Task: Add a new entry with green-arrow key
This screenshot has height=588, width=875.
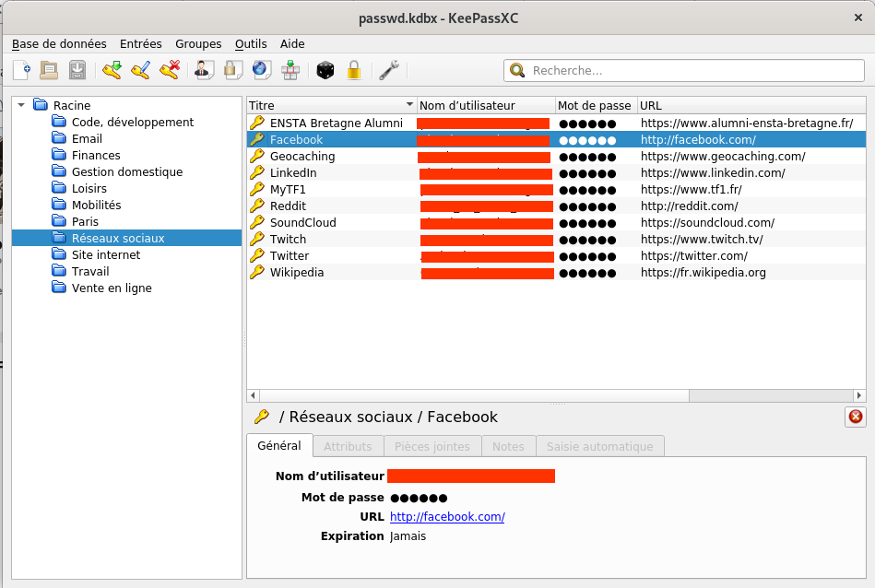Action: coord(112,70)
